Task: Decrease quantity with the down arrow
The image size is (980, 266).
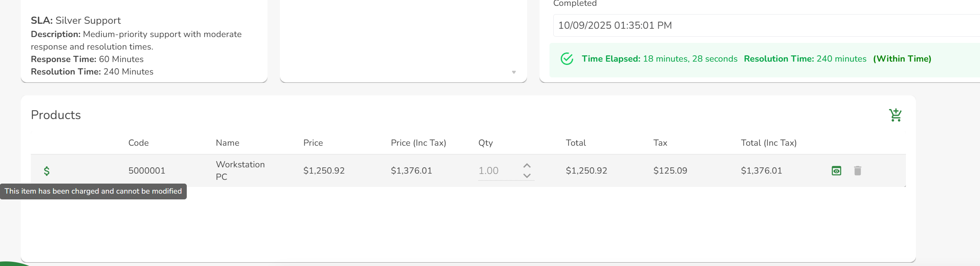Action: pos(527,176)
